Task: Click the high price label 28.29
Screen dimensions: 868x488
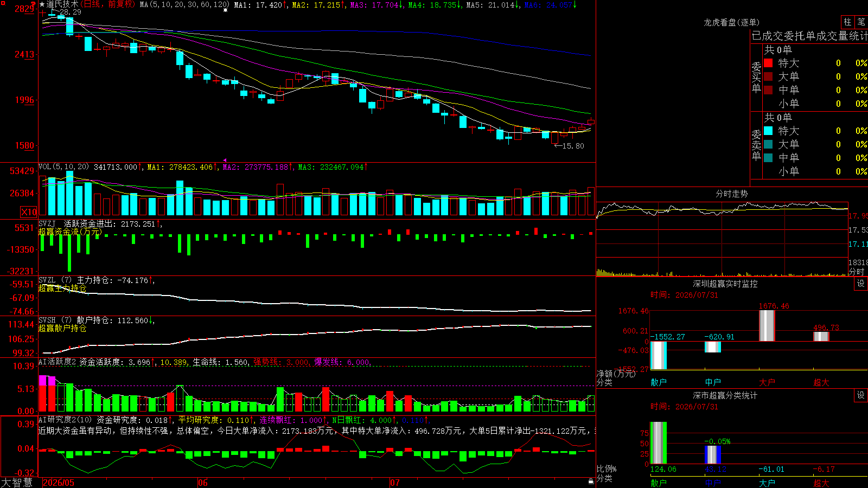Action: pyautogui.click(x=70, y=12)
